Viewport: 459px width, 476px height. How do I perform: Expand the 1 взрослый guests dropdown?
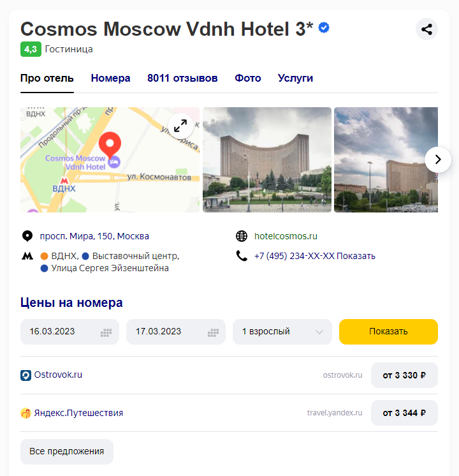282,332
